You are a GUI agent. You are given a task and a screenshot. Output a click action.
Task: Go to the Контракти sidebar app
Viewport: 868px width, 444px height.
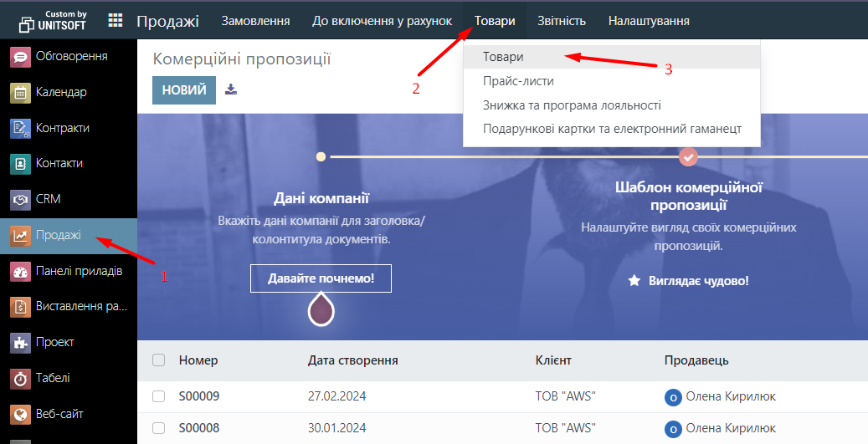point(62,128)
